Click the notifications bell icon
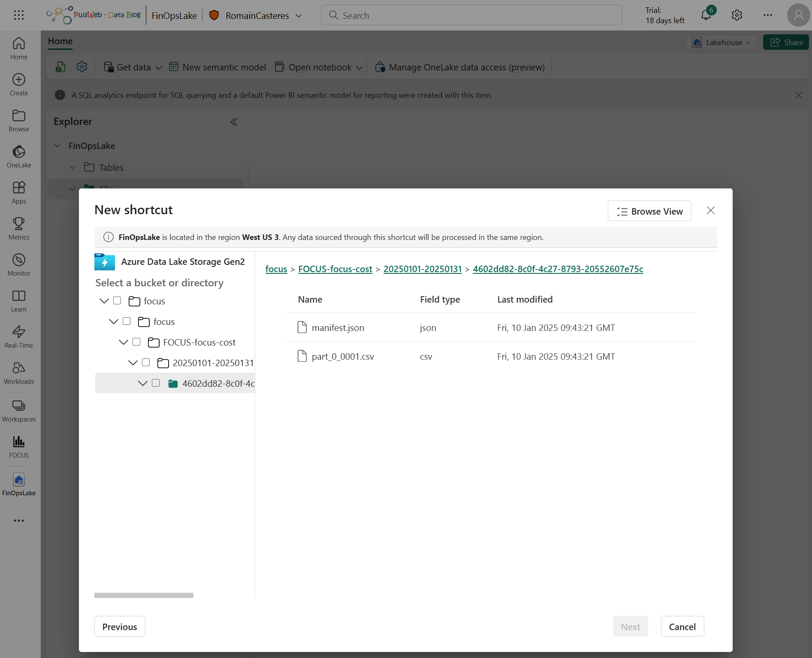812x658 pixels. (x=706, y=15)
